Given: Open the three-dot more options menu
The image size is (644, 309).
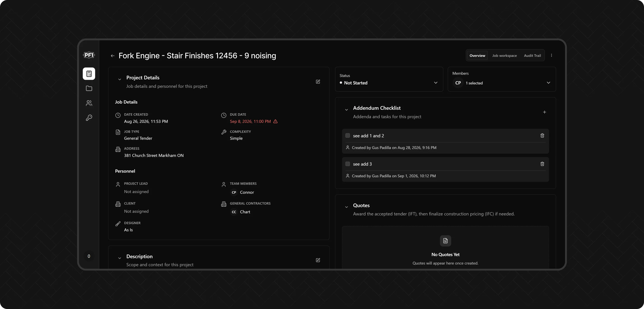Looking at the screenshot, I should [x=551, y=55].
